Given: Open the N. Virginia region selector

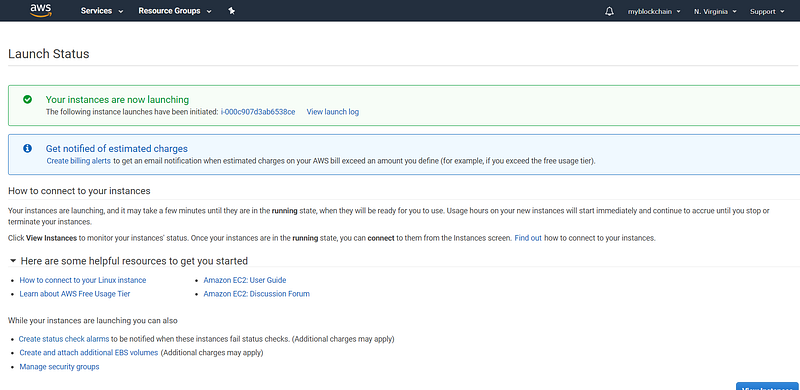Looking at the screenshot, I should pos(715,12).
